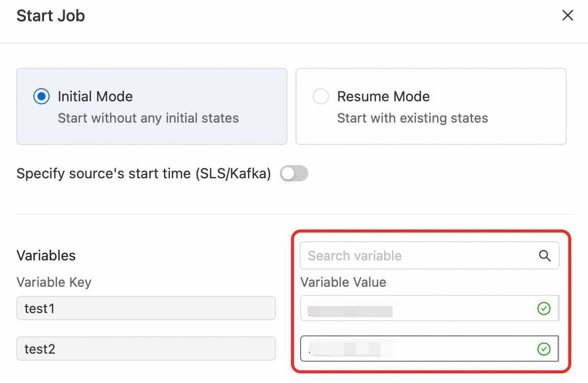Viewport: 588px width, 383px height.
Task: Click the green check icon for test2
Action: 543,349
